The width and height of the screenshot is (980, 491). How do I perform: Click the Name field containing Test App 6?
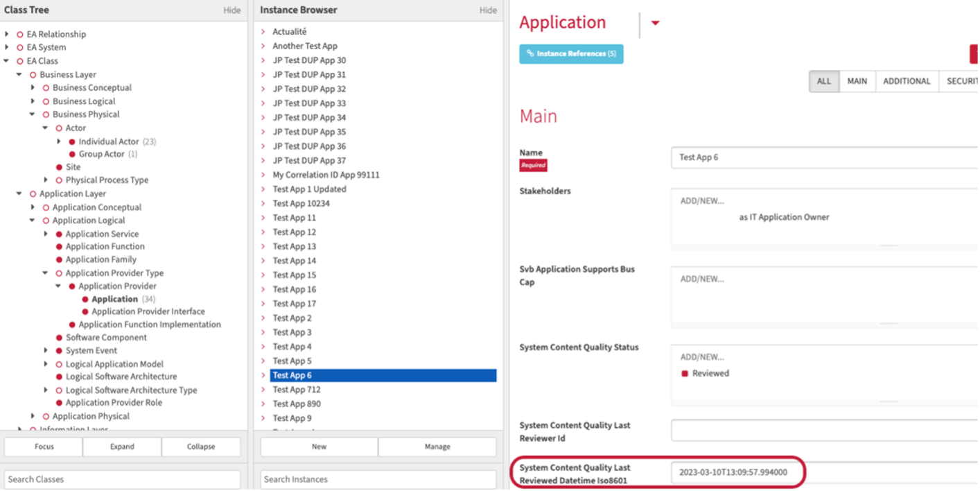coord(825,157)
